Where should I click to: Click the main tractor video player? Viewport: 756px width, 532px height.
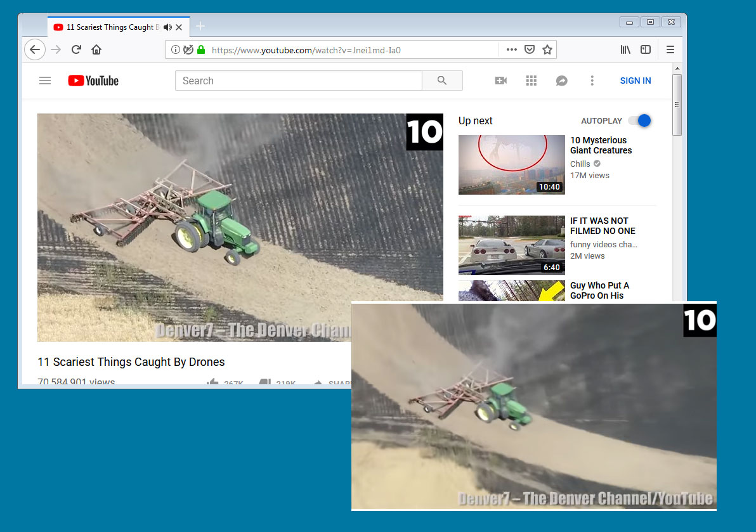(240, 228)
